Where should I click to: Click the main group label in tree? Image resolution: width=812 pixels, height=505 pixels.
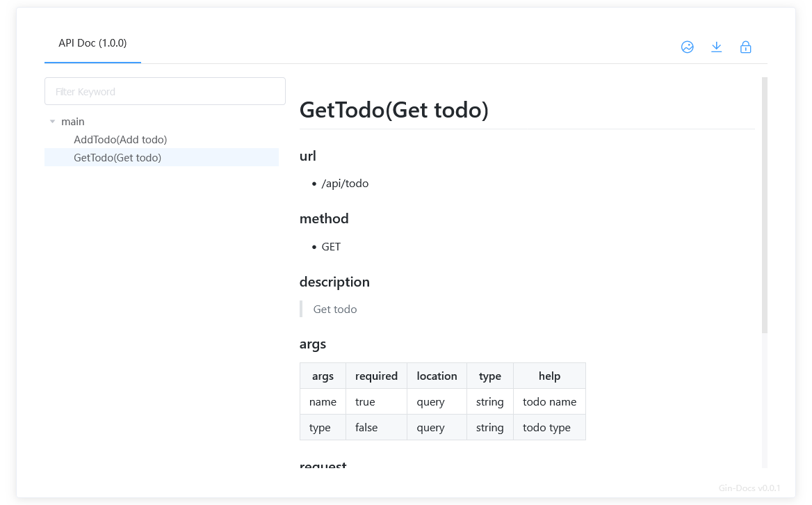point(72,122)
